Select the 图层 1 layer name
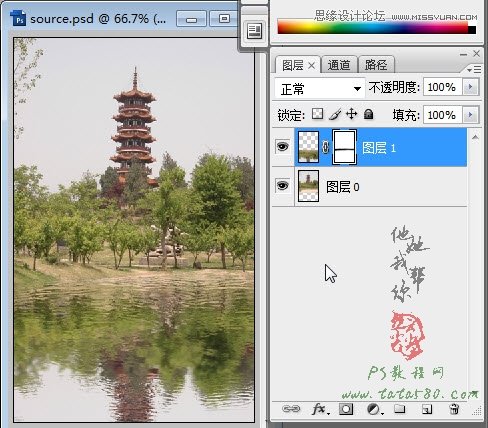488x428 pixels. pos(379,148)
